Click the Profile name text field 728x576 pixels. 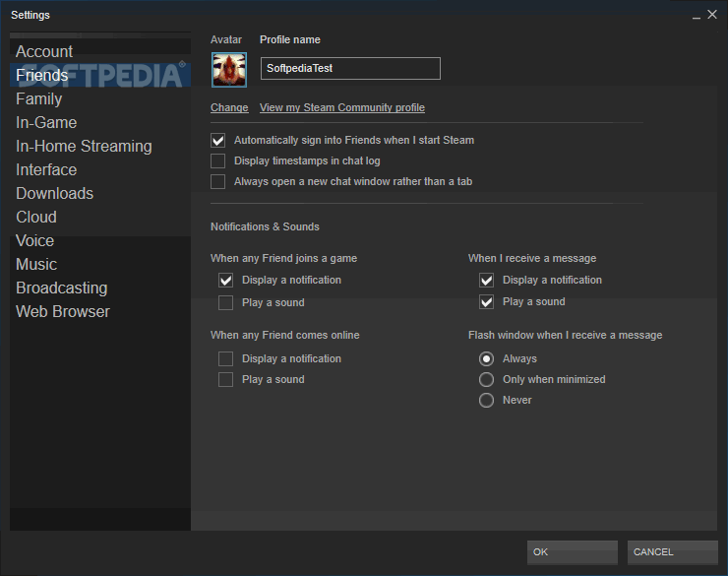350,68
